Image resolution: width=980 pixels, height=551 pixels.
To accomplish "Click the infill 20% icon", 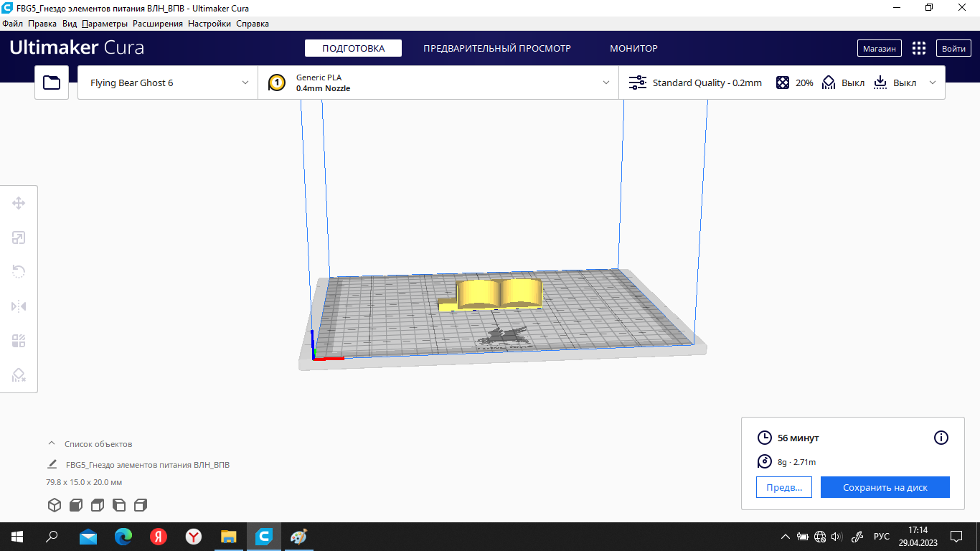I will pos(783,83).
